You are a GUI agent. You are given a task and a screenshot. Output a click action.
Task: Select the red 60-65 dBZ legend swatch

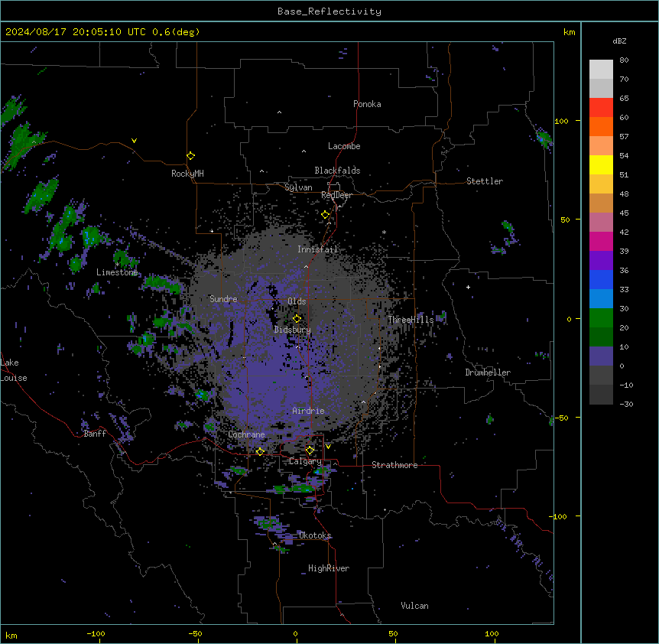[x=601, y=108]
